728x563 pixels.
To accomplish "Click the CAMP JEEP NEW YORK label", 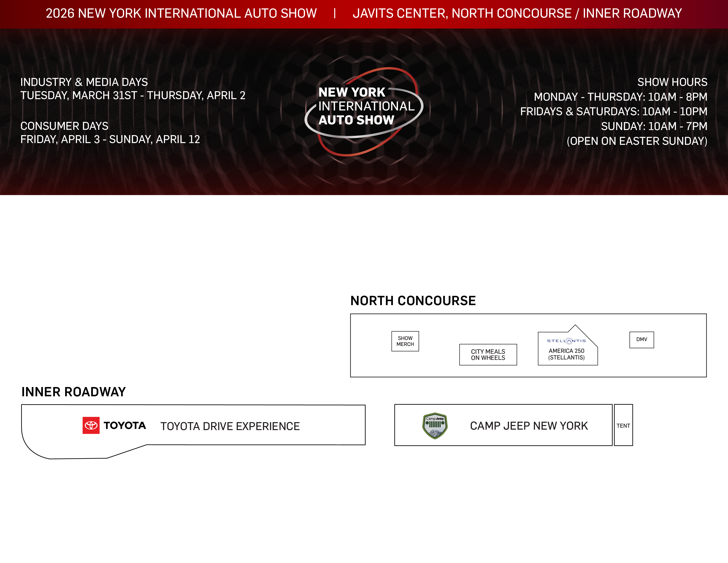I will coord(529,426).
